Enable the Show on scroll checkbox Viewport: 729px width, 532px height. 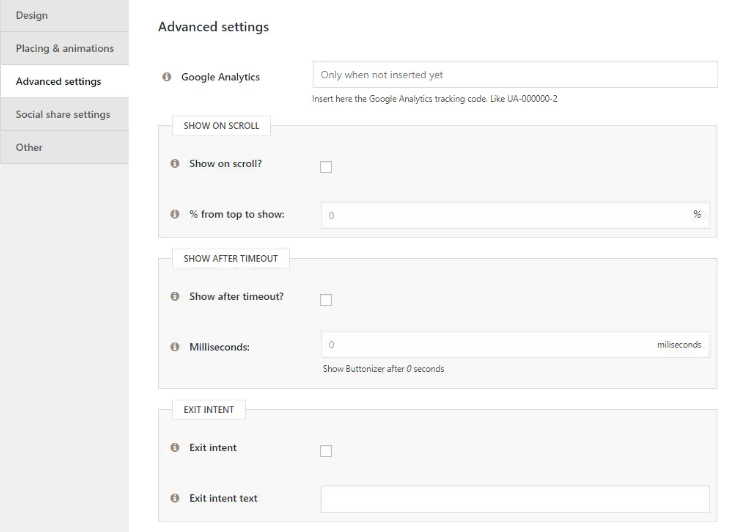click(x=326, y=167)
